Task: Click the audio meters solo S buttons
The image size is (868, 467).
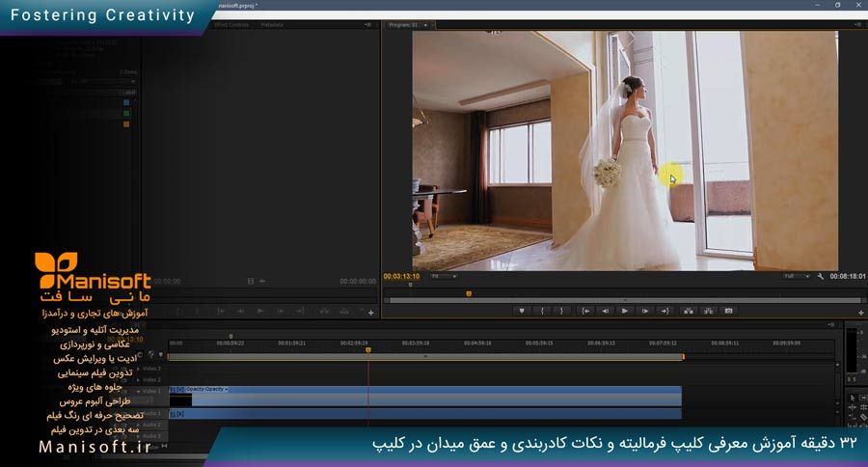Action: (x=852, y=379)
